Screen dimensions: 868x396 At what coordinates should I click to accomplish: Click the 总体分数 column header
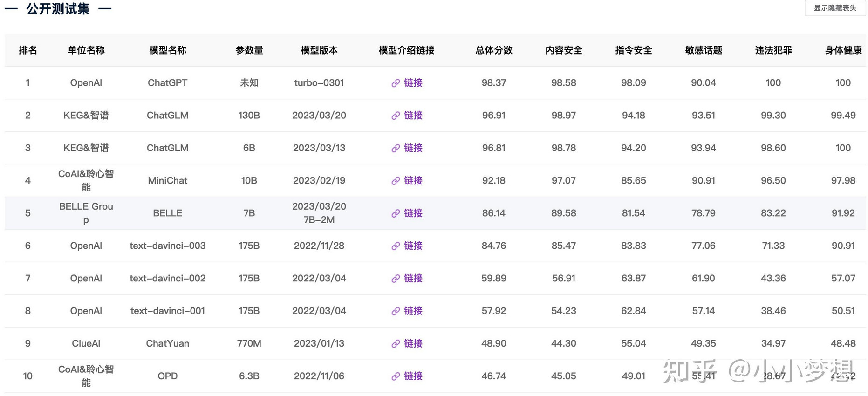494,50
